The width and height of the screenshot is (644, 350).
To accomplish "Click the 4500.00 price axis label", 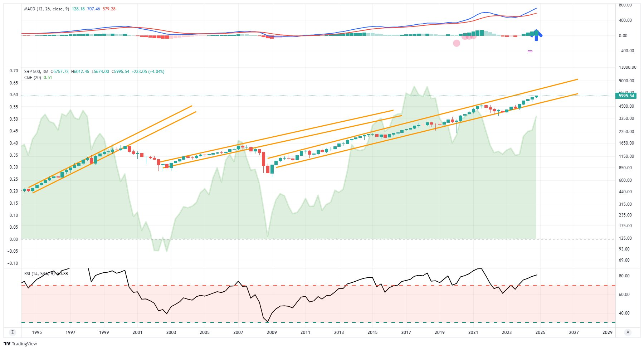I will pos(626,106).
